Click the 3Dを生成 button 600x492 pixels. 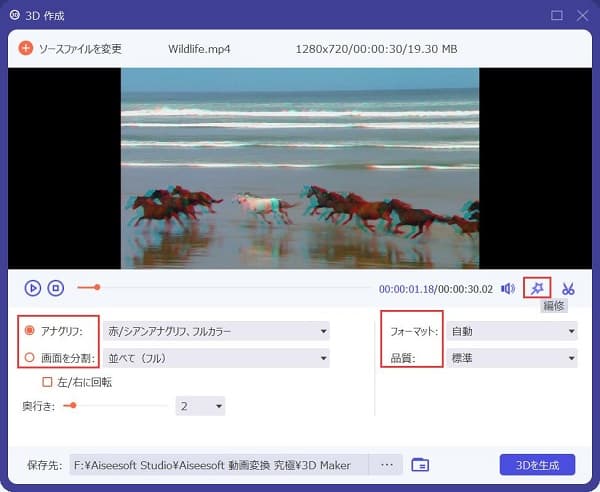pyautogui.click(x=537, y=465)
